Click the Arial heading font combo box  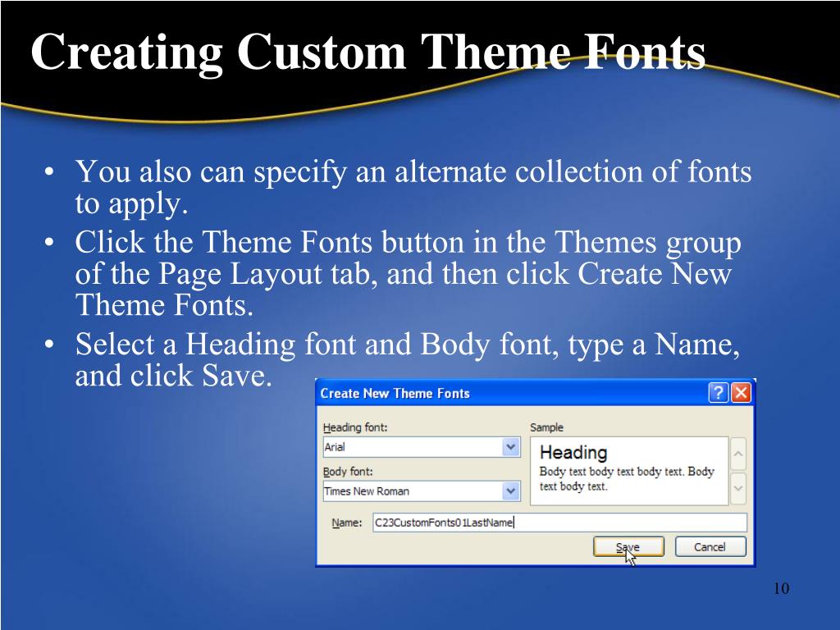pos(422,447)
